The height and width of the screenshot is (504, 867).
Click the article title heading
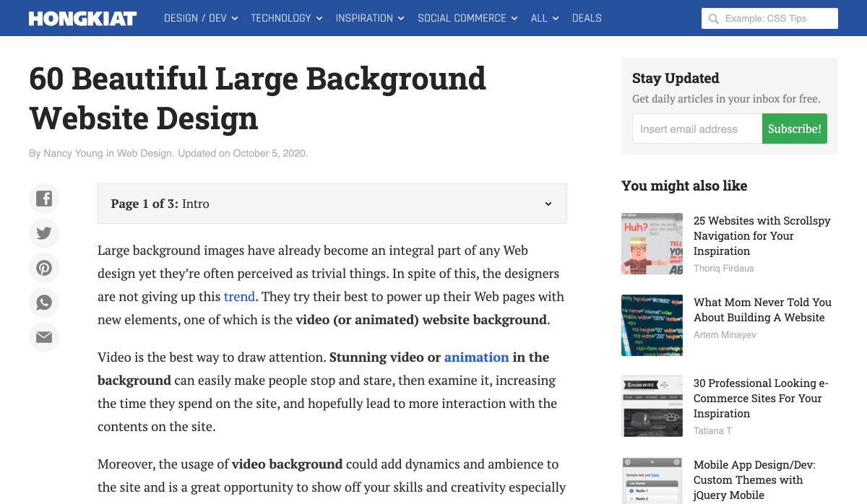click(x=257, y=98)
